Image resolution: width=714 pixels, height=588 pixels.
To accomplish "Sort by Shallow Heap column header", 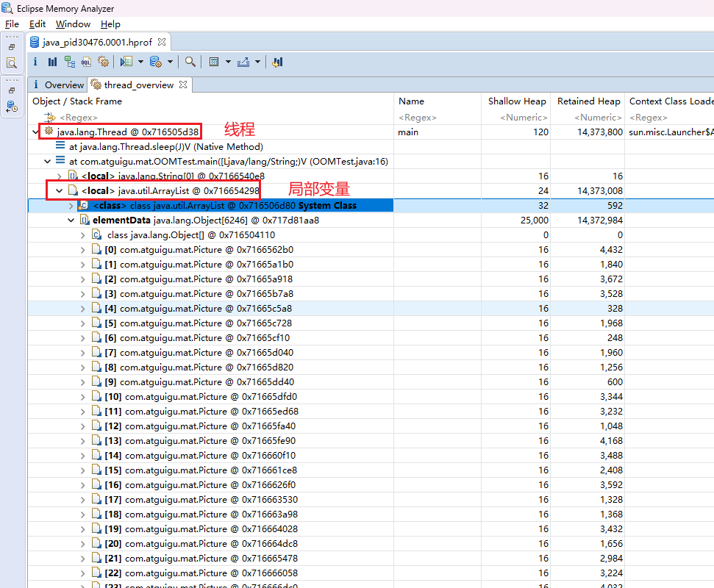I will click(516, 101).
